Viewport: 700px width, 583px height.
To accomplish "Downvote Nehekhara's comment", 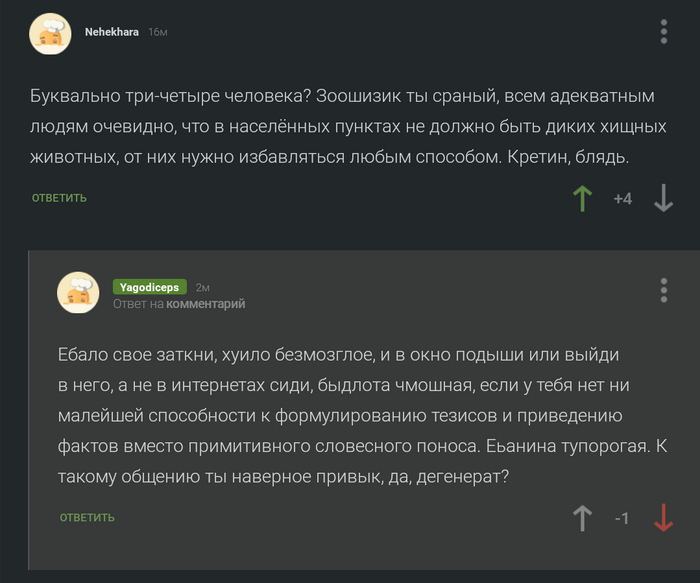I will pyautogui.click(x=663, y=198).
